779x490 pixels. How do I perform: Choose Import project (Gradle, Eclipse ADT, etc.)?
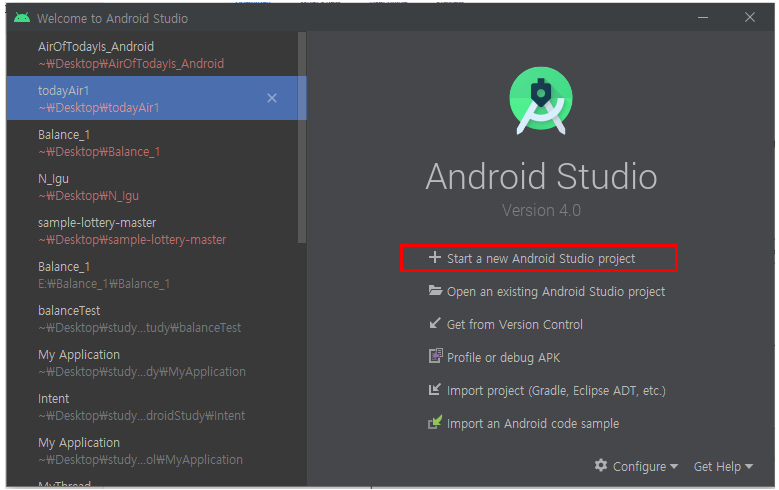pos(546,391)
